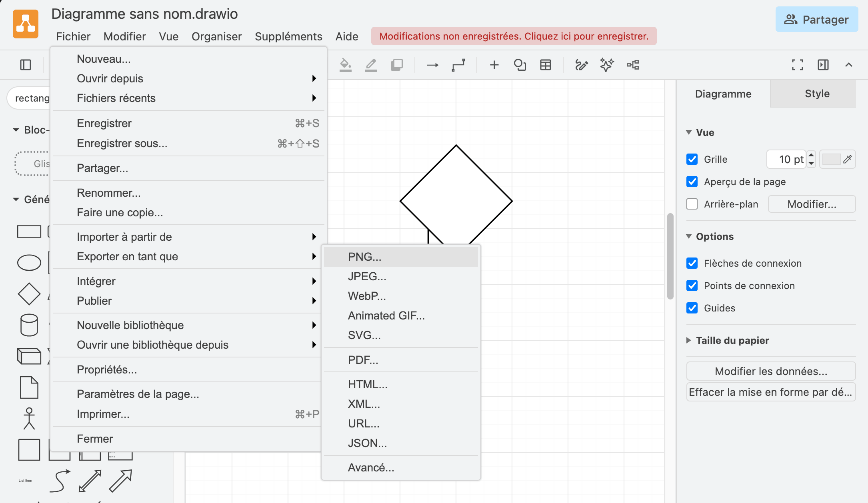Choose PNG... export option
868x503 pixels.
pos(401,257)
